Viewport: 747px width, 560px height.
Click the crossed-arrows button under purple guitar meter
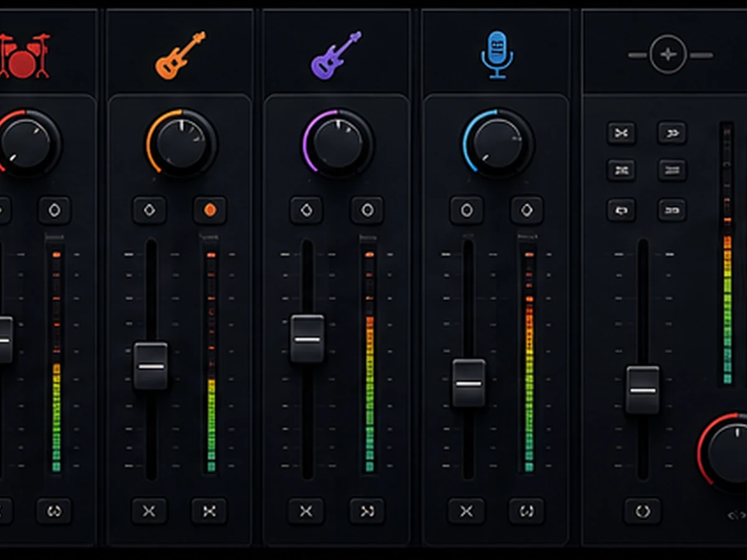pyautogui.click(x=367, y=511)
